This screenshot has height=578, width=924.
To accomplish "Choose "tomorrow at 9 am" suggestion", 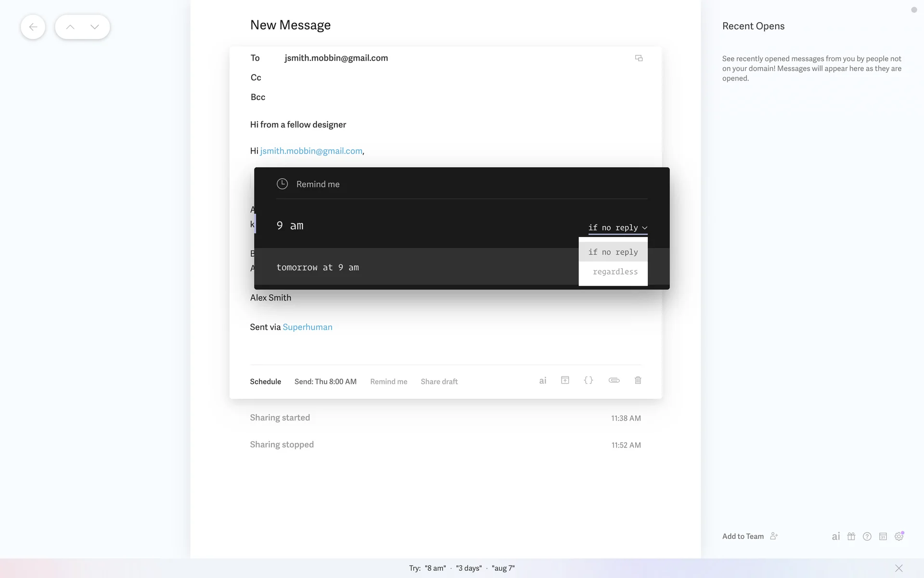I will pos(318,267).
